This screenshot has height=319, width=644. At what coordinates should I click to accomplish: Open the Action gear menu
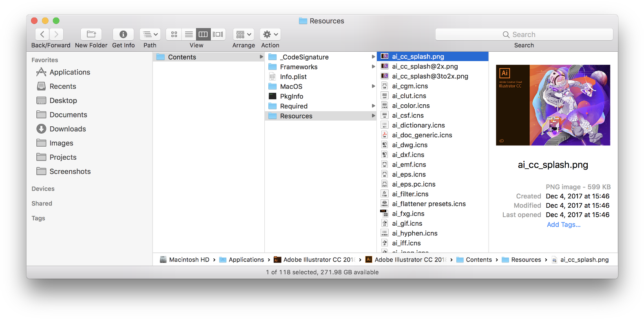pos(270,35)
